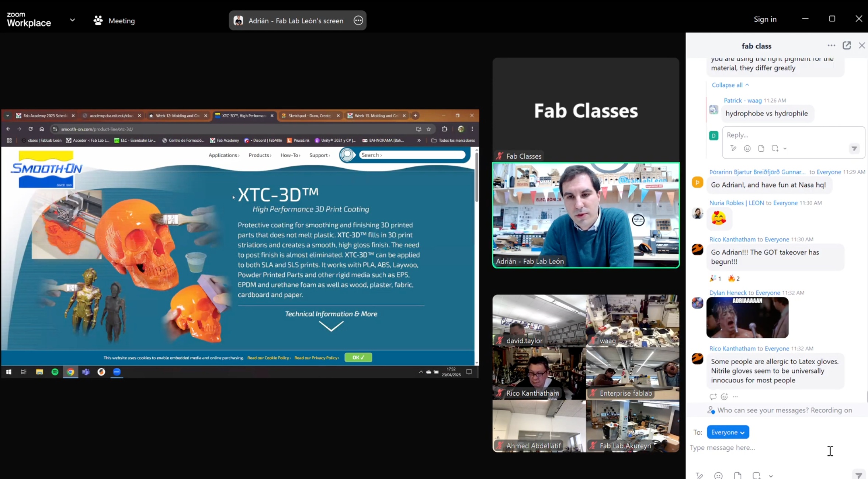Image resolution: width=868 pixels, height=479 pixels.
Task: Select the Fab Lab Akureyri video tile
Action: [x=633, y=426]
